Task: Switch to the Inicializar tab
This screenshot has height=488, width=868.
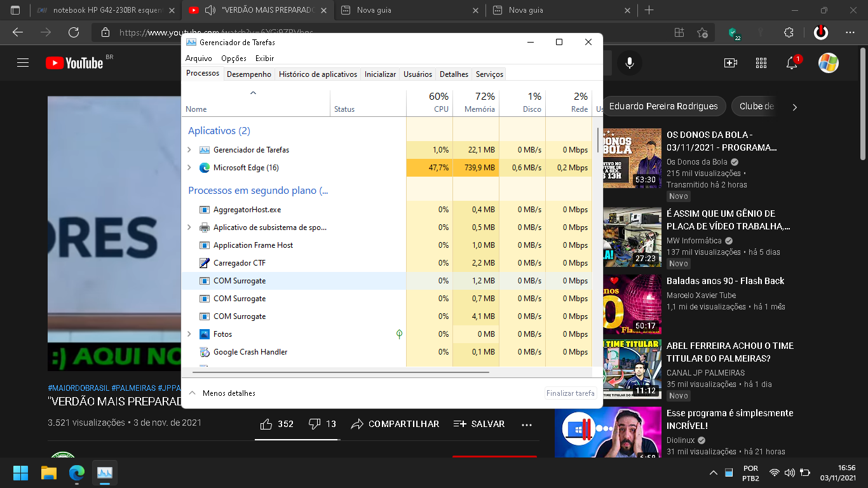Action: 380,74
